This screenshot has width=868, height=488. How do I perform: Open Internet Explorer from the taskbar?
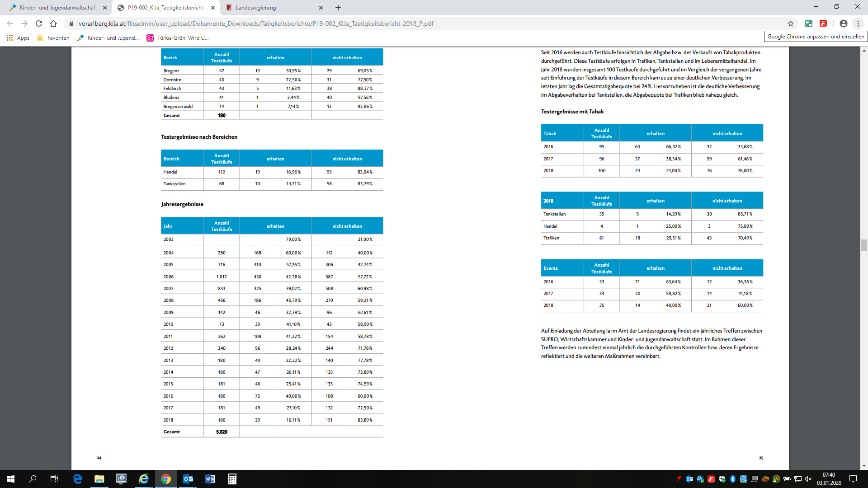(x=143, y=479)
